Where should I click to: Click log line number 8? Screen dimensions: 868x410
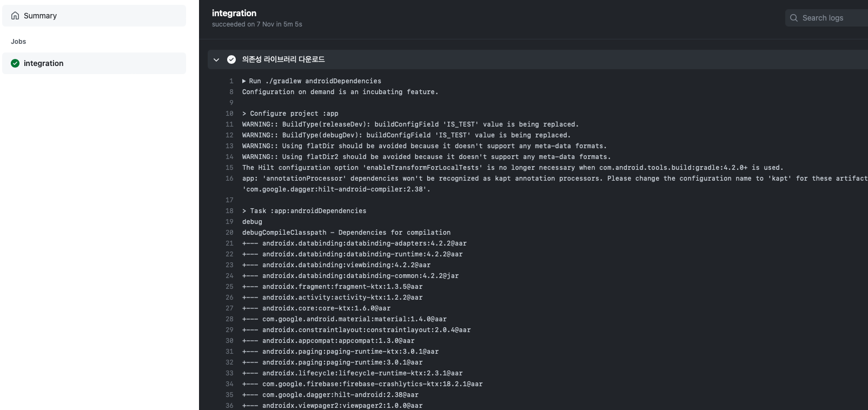[231, 92]
